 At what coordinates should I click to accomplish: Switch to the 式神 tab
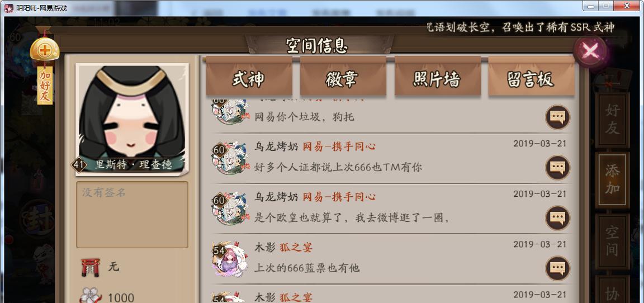(249, 79)
